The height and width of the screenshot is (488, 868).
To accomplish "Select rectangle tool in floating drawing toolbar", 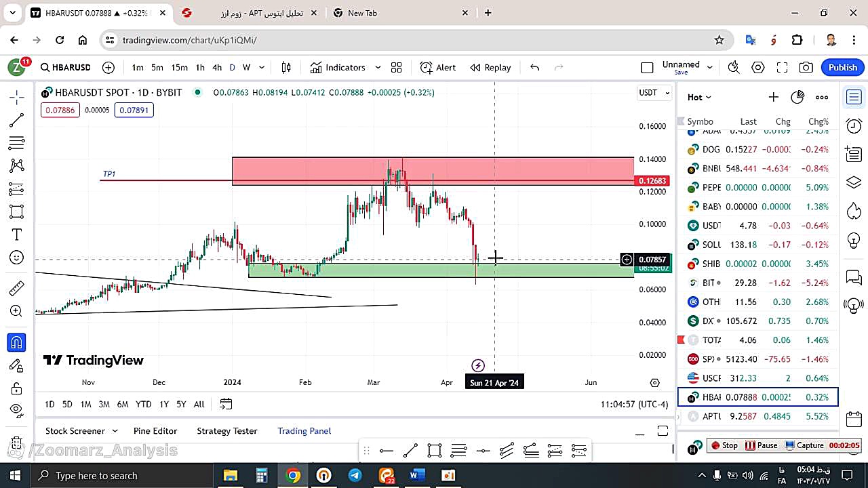I will [x=435, y=451].
